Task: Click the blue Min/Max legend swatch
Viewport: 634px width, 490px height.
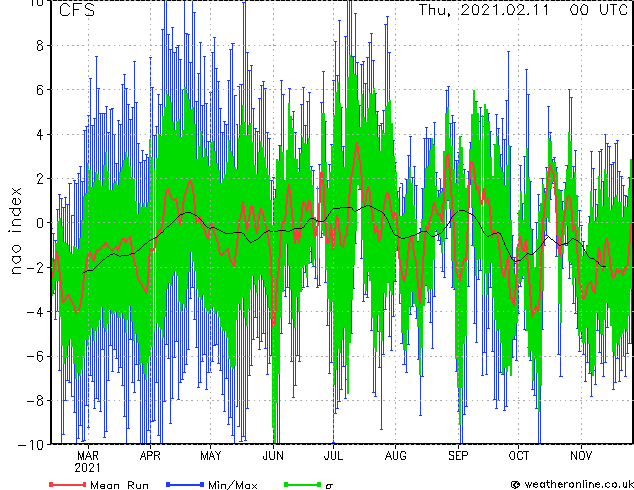Action: [185, 484]
